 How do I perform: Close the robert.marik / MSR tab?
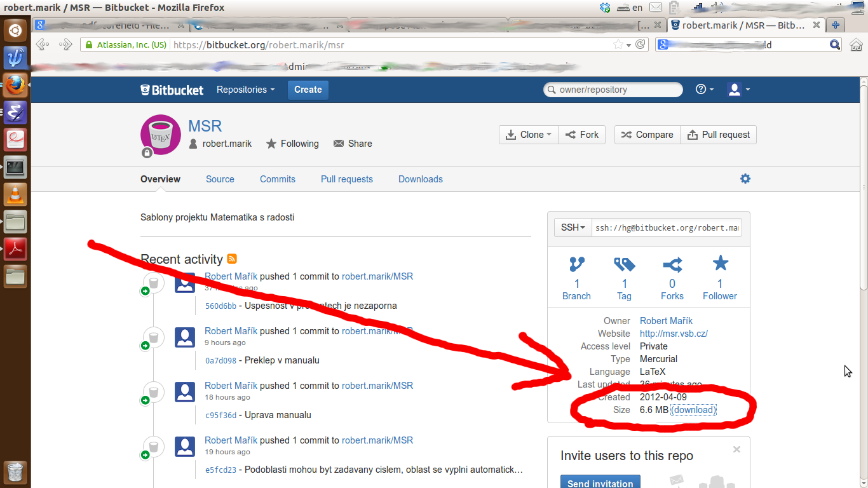[x=815, y=25]
